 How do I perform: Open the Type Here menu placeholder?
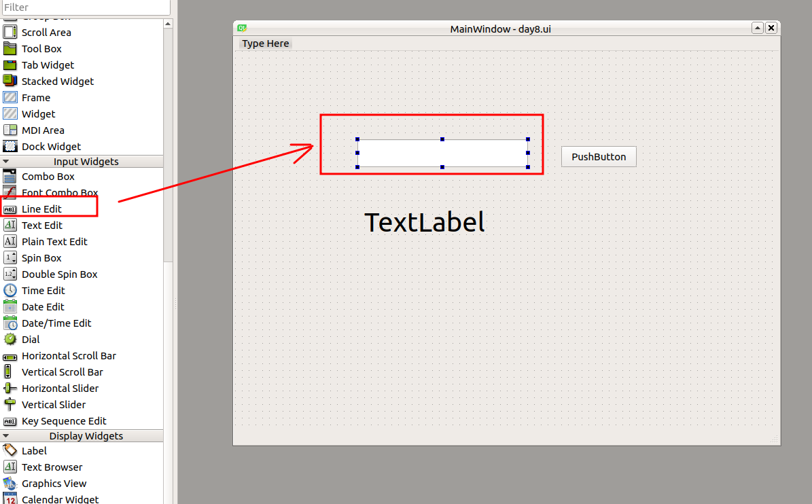tap(266, 43)
